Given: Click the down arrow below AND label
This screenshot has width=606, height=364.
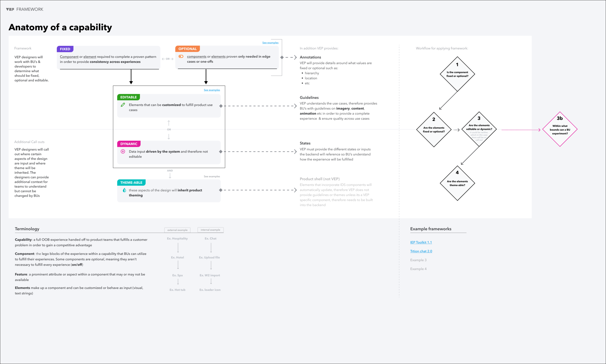Looking at the screenshot, I should (170, 176).
